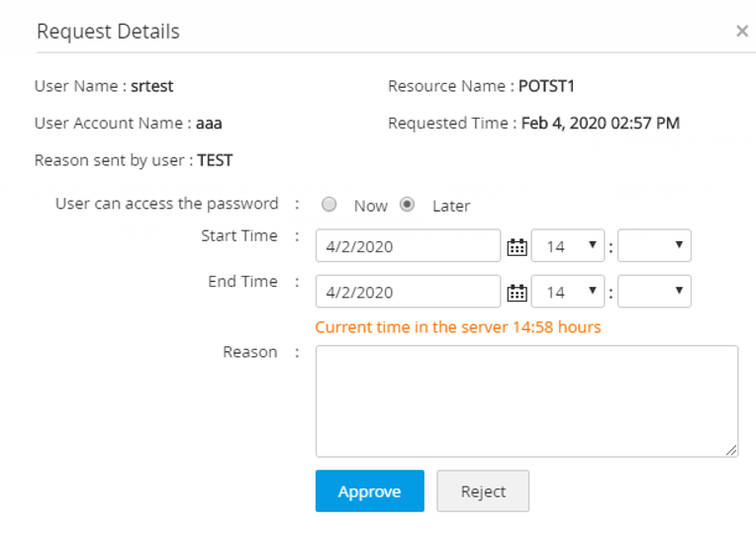Click the "Now" option label text

coord(371,206)
